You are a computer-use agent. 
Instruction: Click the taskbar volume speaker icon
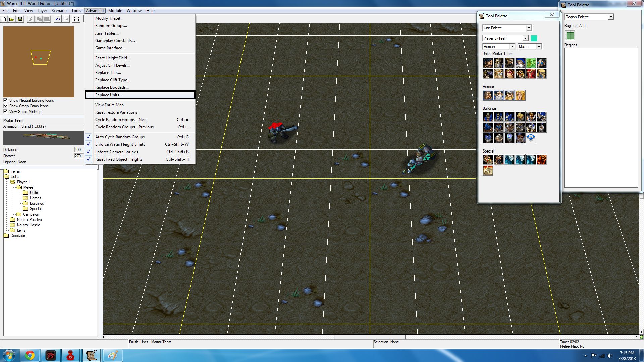click(x=610, y=356)
